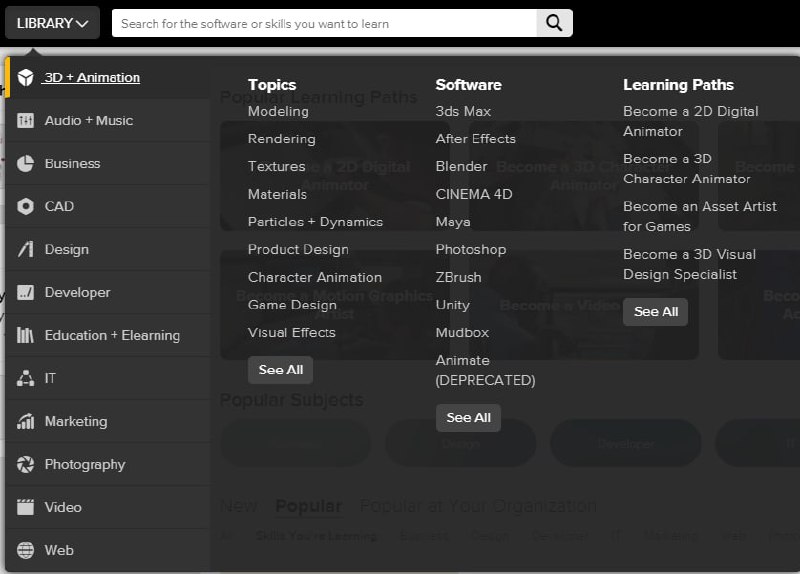The height and width of the screenshot is (574, 800).
Task: Choose the Design category
Action: 67,249
